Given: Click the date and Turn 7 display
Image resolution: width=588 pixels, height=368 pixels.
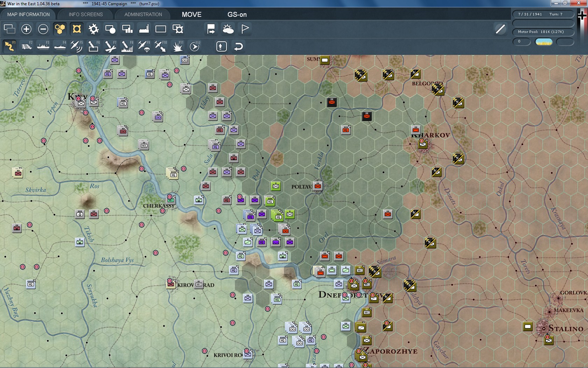Looking at the screenshot, I should pyautogui.click(x=543, y=14).
